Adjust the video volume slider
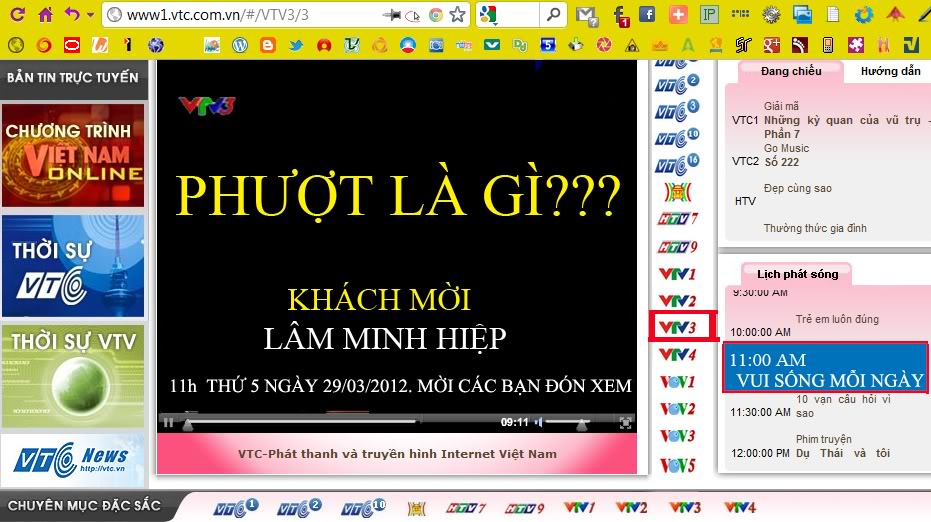Viewport: 931px width, 522px height. 567,422
